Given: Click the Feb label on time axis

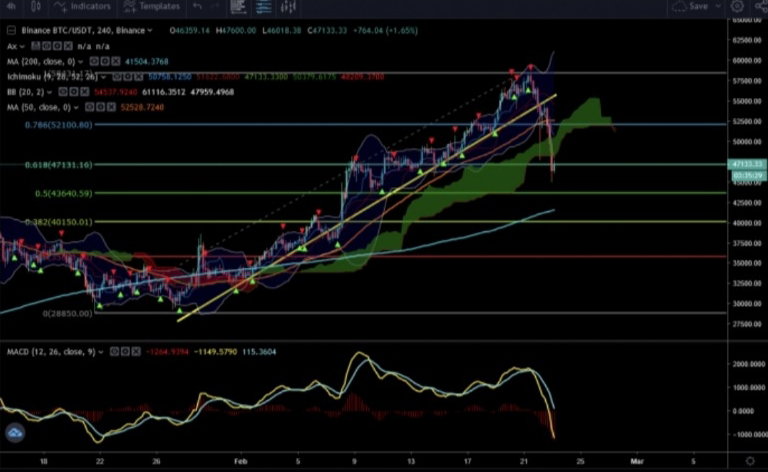Looking at the screenshot, I should point(240,461).
